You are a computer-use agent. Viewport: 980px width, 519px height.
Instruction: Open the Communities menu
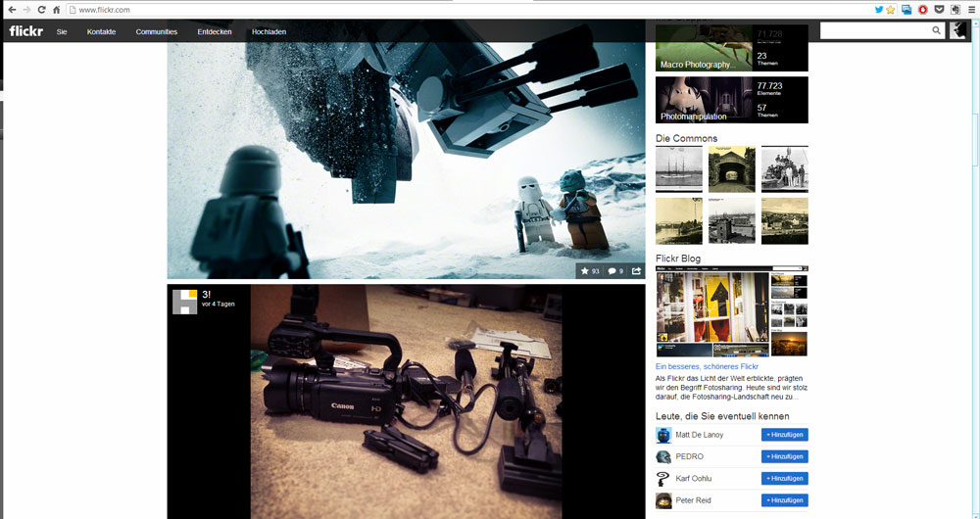[157, 32]
